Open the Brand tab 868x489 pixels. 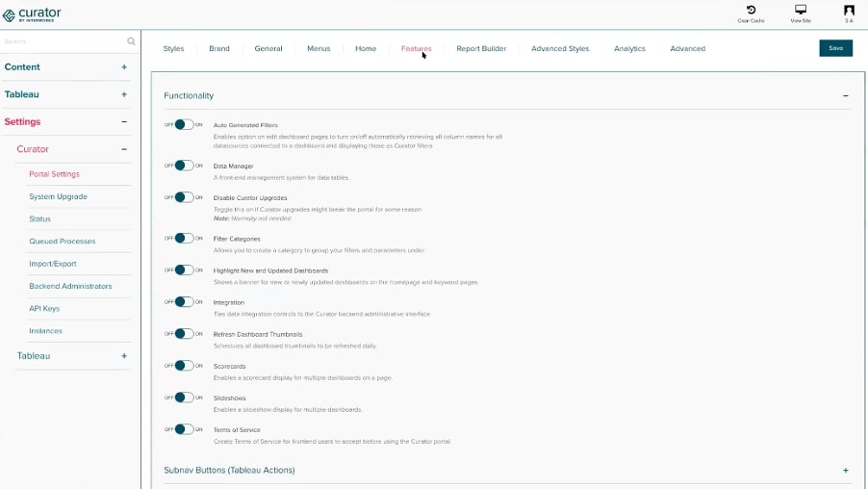coord(219,49)
